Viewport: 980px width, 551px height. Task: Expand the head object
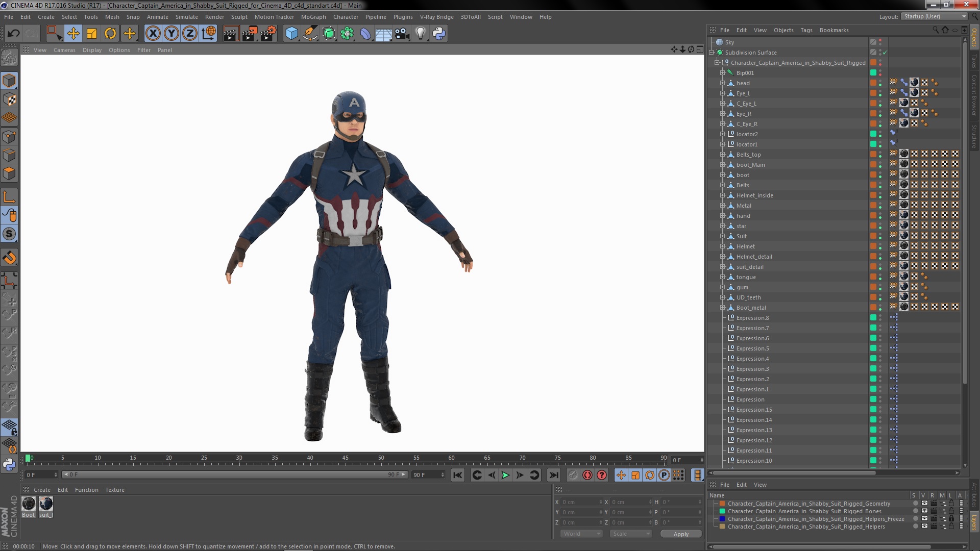tap(723, 83)
